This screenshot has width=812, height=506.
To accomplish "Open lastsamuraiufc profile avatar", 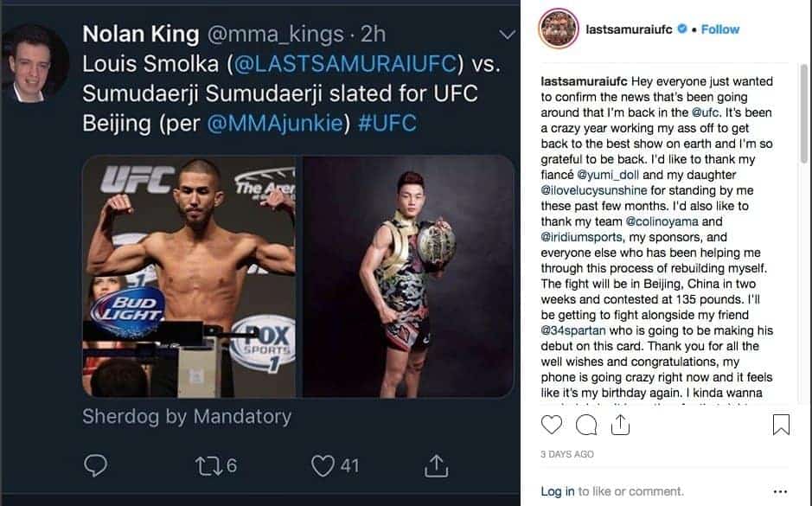I will (558, 29).
